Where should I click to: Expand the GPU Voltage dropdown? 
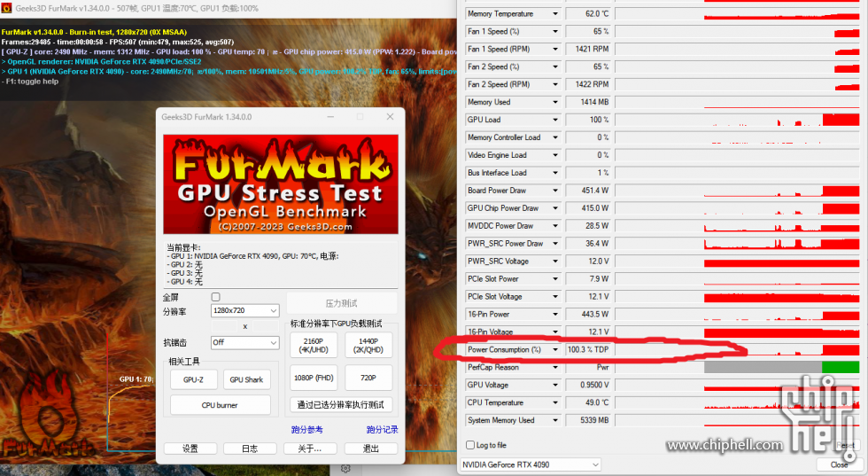[555, 385]
